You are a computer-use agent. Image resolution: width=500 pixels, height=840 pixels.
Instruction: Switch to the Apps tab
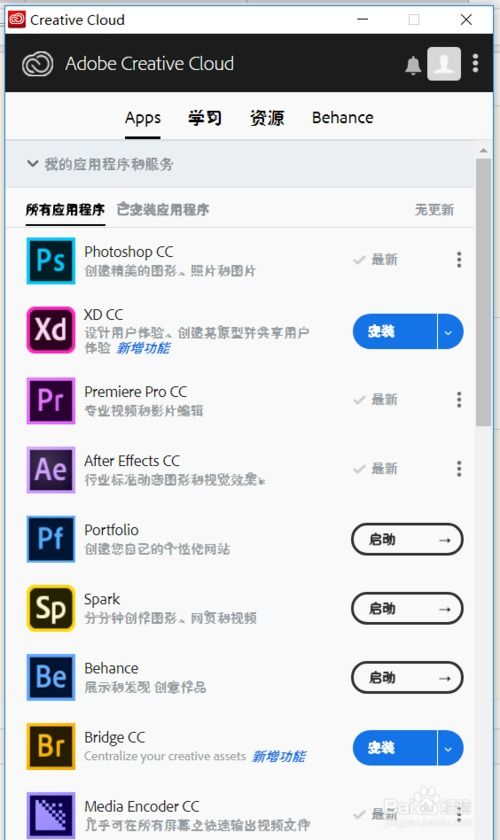143,118
